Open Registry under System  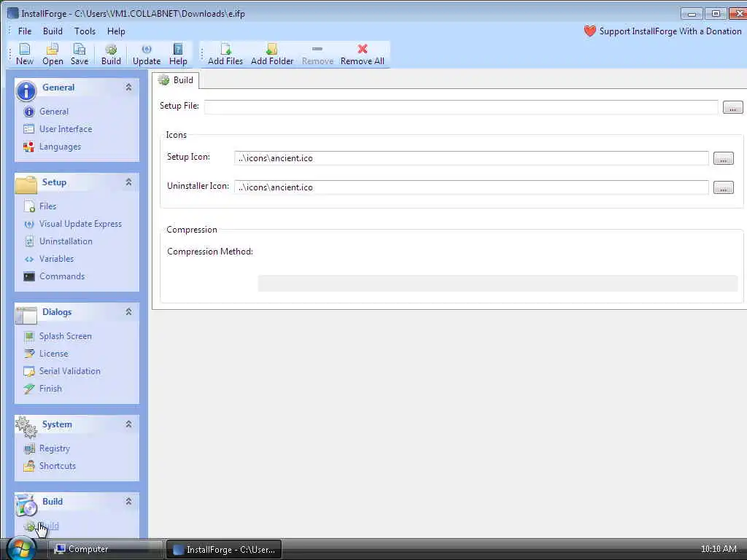point(47,448)
